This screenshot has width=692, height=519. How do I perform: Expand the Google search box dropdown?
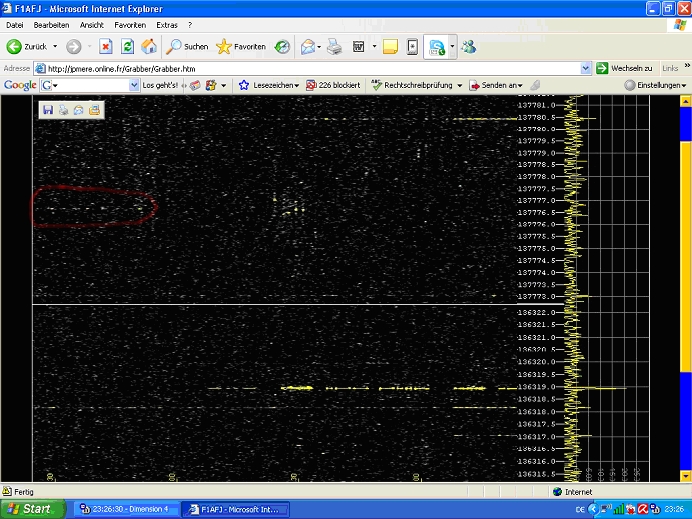[135, 86]
